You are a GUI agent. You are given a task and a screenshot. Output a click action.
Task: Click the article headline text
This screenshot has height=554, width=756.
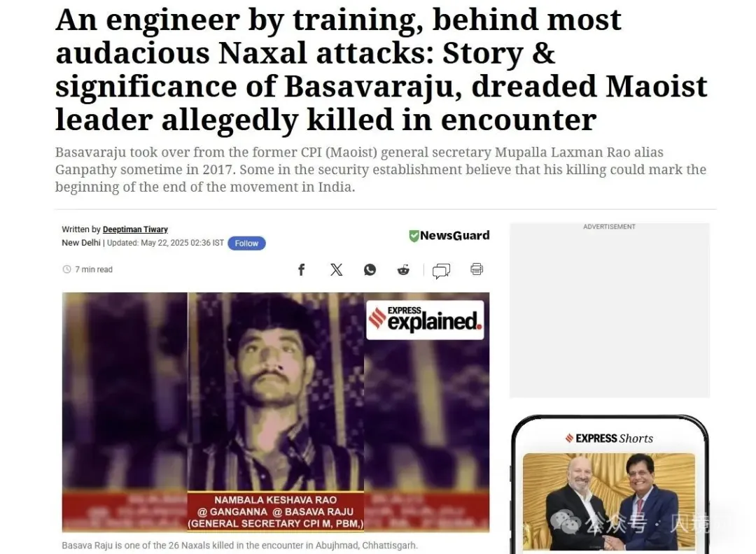pos(381,70)
